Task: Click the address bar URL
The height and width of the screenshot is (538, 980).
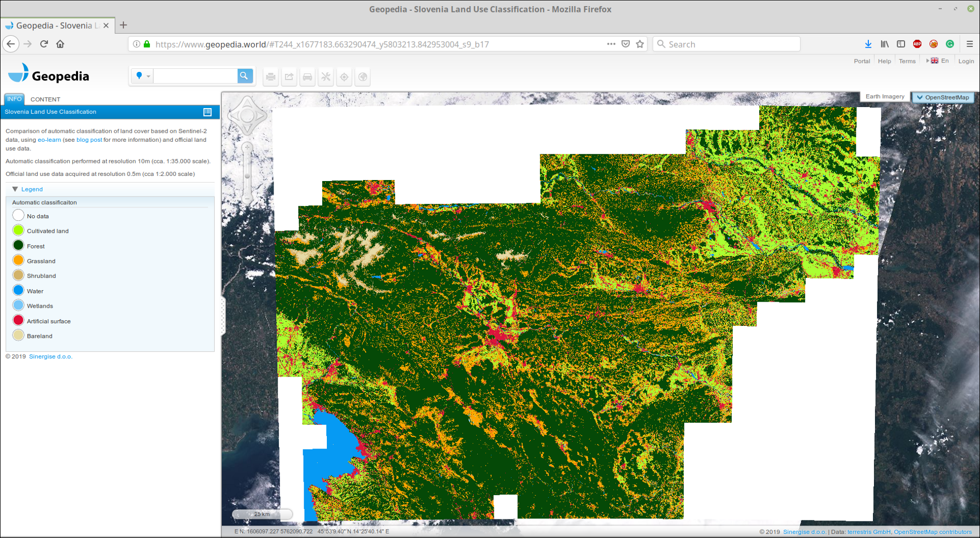Action: (322, 44)
